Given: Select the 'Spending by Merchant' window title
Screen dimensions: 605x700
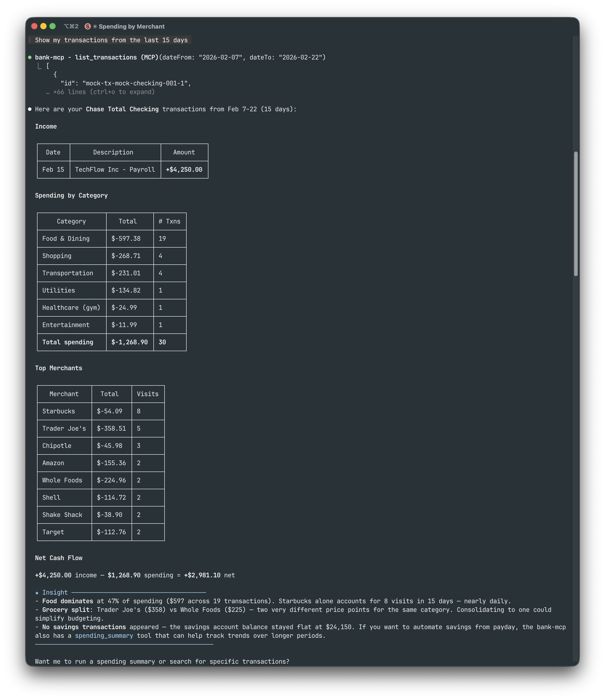Looking at the screenshot, I should point(132,26).
